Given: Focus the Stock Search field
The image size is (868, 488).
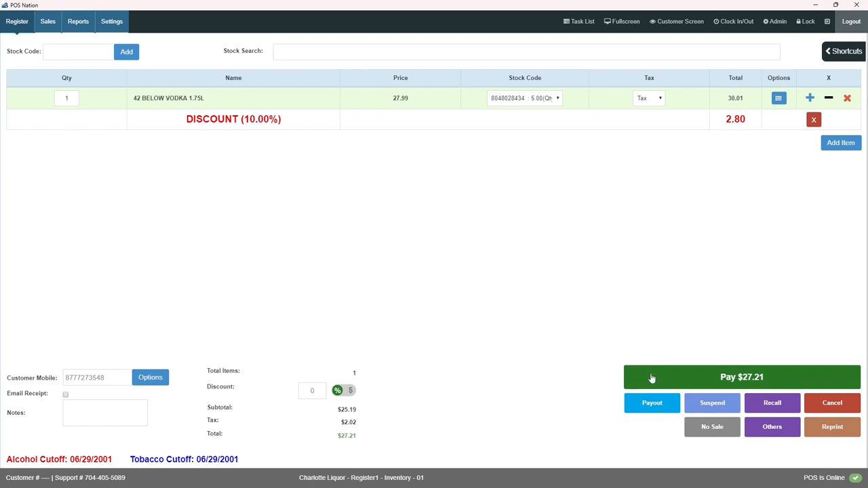Looking at the screenshot, I should tap(526, 52).
